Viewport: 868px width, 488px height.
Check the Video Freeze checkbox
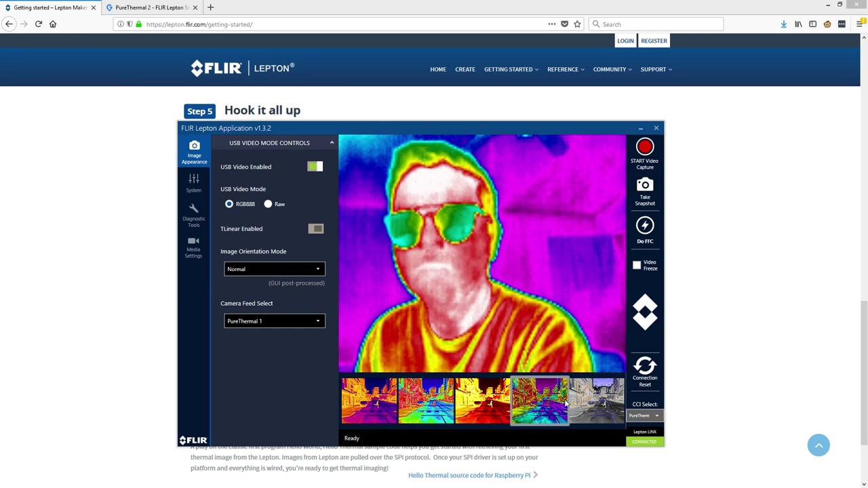(x=637, y=265)
